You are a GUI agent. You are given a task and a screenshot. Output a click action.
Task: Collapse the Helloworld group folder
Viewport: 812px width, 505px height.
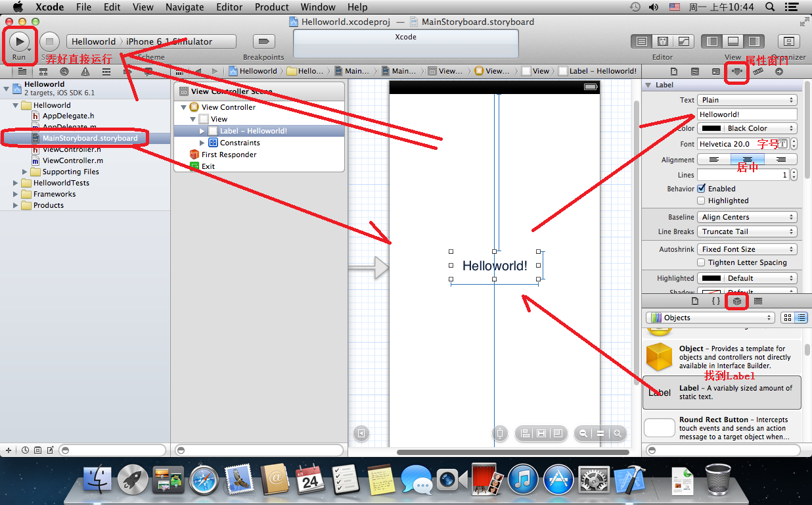pos(16,105)
